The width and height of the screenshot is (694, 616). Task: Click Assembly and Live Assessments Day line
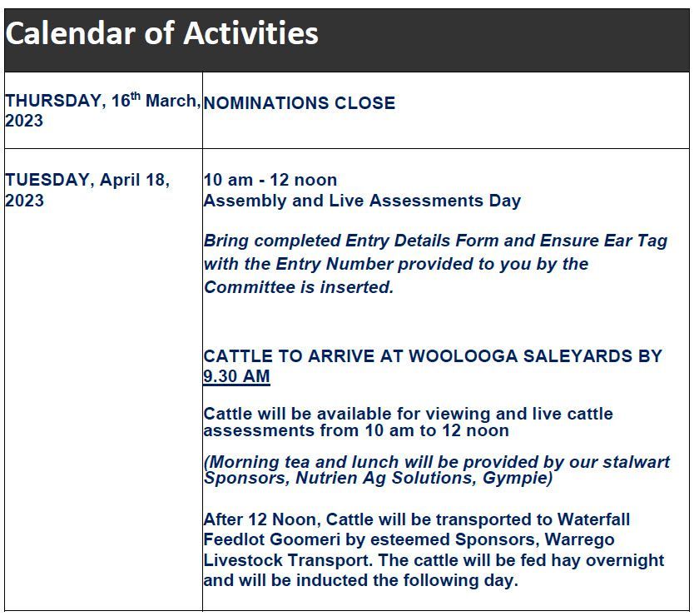coord(362,200)
